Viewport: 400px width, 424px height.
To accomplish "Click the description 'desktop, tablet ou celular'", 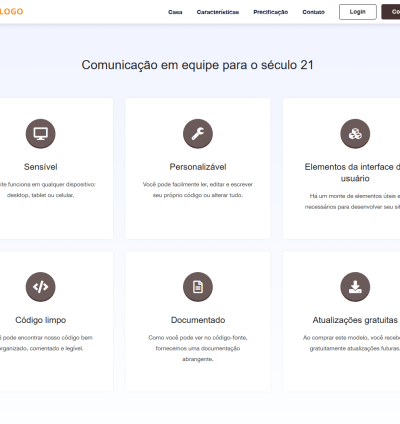I will pos(41,195).
